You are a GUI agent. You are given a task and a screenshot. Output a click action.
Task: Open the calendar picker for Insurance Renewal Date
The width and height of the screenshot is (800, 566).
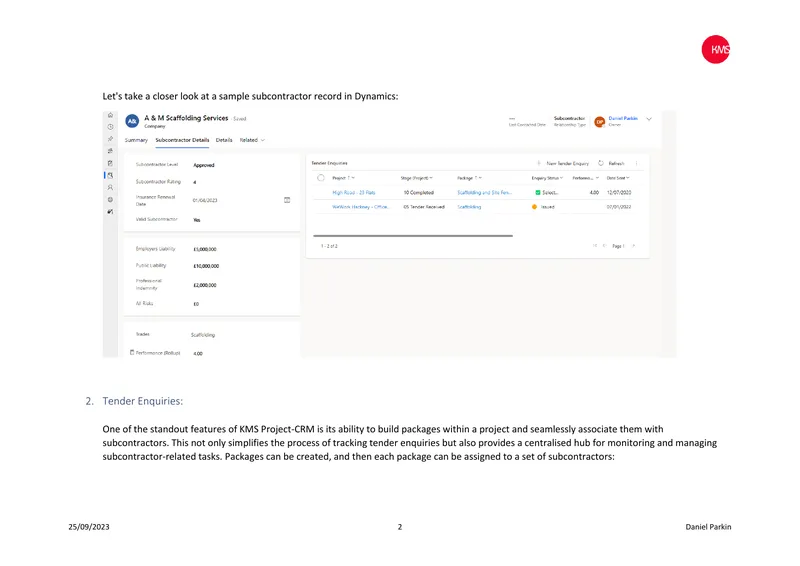click(287, 200)
